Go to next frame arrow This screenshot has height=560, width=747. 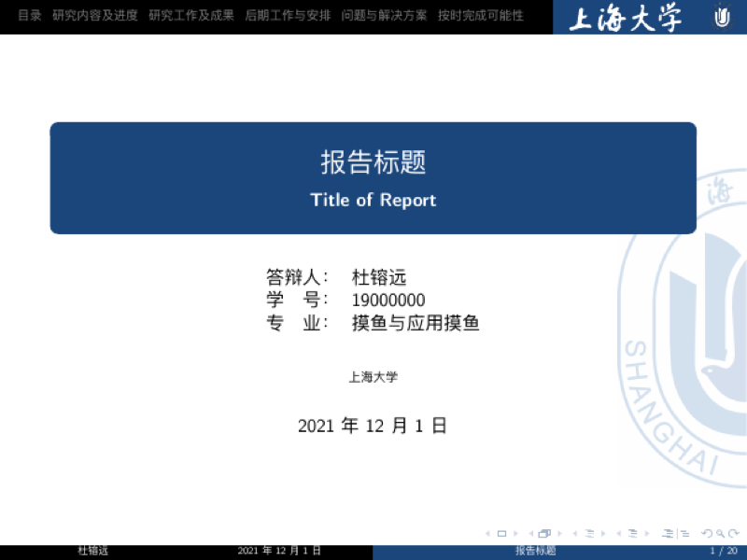(560, 533)
